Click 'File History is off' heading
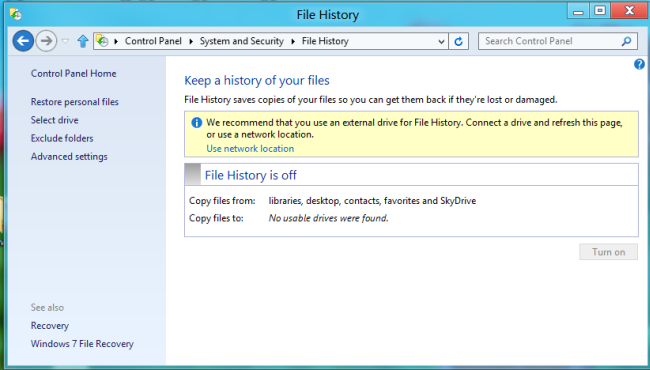 (x=250, y=175)
